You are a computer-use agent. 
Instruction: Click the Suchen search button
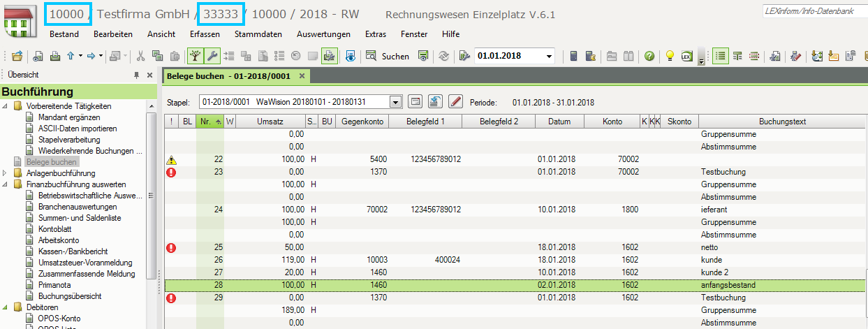click(x=388, y=57)
